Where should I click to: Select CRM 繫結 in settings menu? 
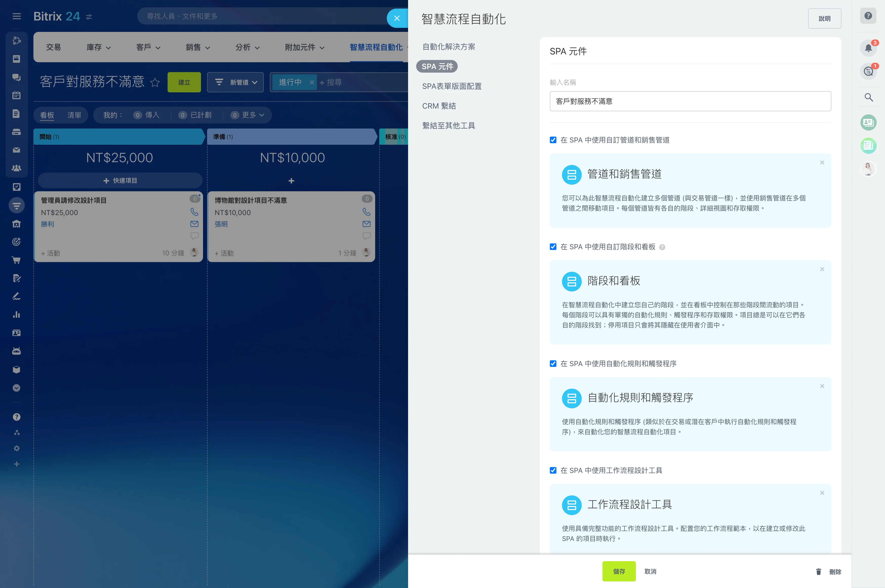(x=439, y=106)
